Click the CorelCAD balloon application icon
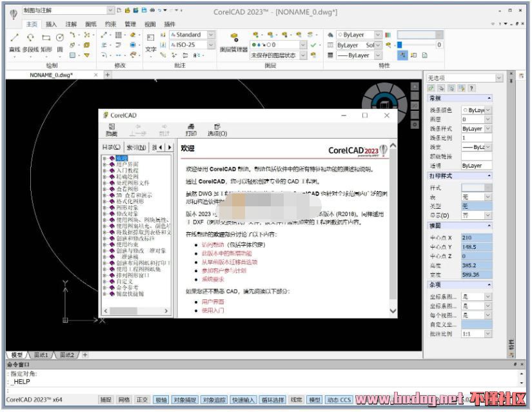Viewport: 532px width, 412px height. pos(14,14)
